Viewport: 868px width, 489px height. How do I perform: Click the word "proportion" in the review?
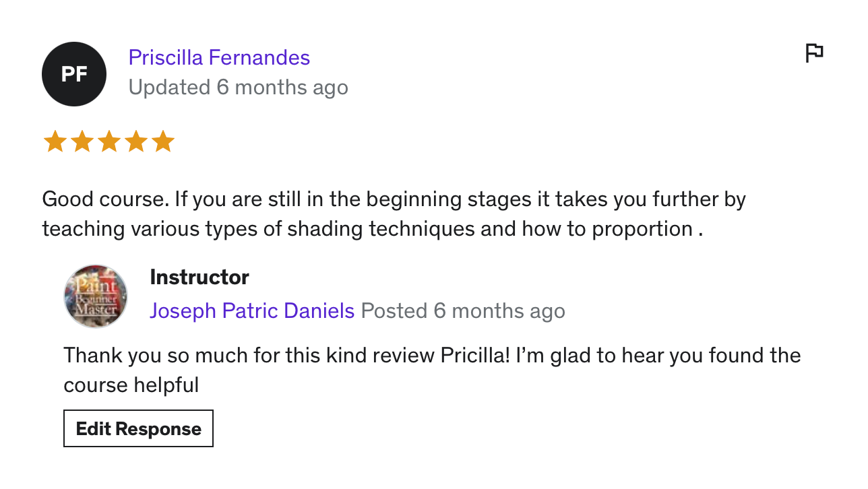(642, 229)
